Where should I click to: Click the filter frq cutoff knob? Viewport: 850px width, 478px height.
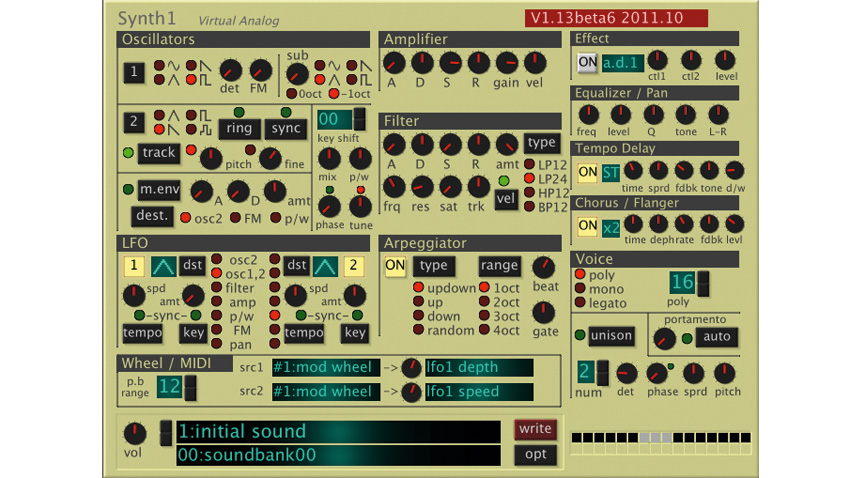click(x=394, y=187)
